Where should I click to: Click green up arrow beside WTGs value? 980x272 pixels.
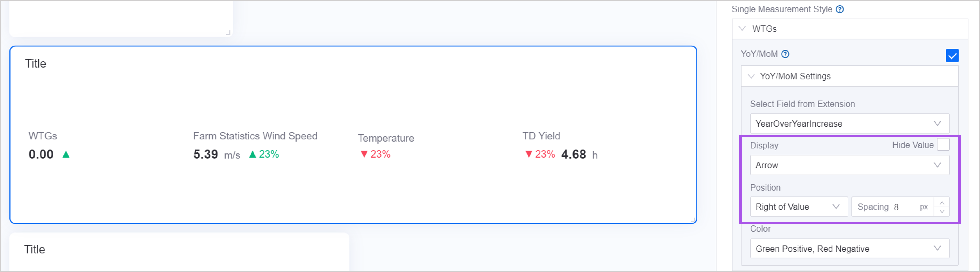(66, 154)
